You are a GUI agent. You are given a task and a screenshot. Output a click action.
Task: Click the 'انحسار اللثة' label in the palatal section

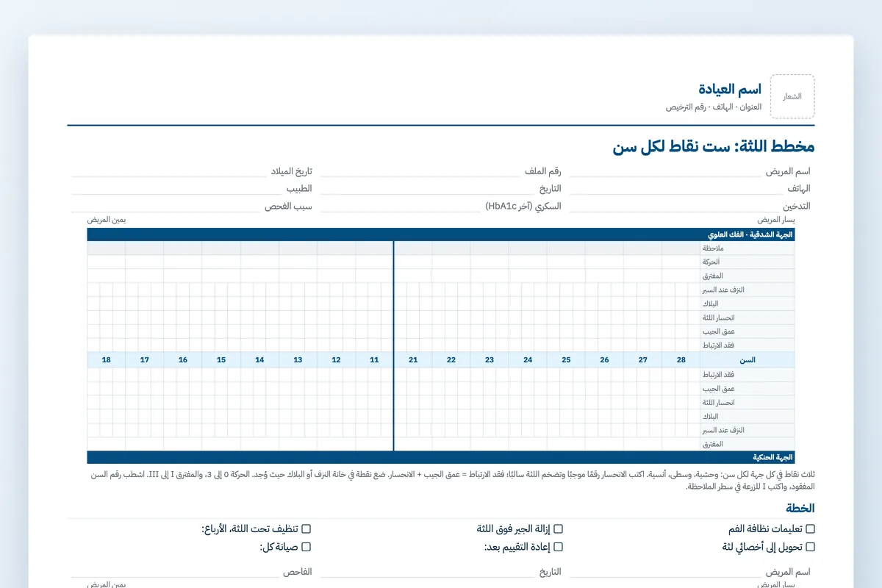(718, 402)
